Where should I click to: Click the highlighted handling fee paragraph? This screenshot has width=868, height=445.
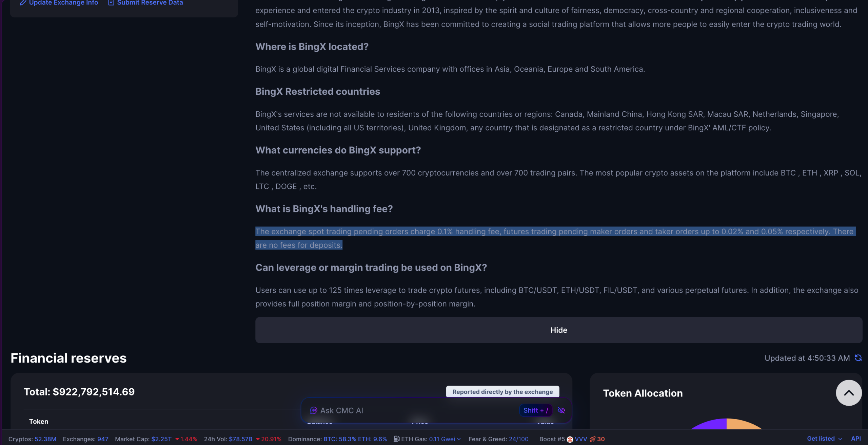pyautogui.click(x=555, y=238)
